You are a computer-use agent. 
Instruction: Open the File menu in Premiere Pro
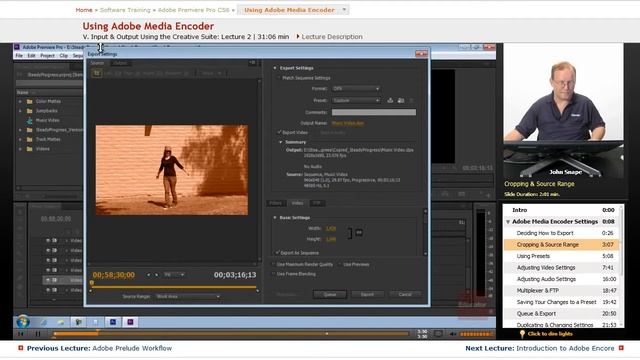(x=19, y=56)
